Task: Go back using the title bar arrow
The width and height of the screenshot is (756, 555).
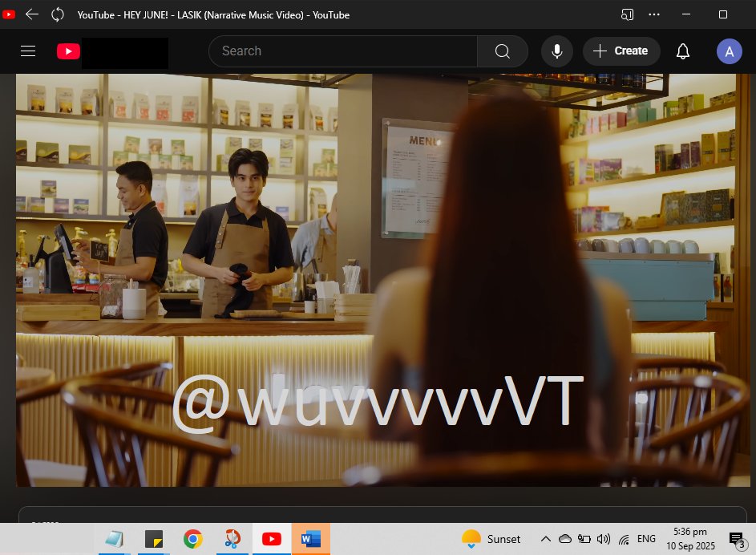Action: click(32, 14)
